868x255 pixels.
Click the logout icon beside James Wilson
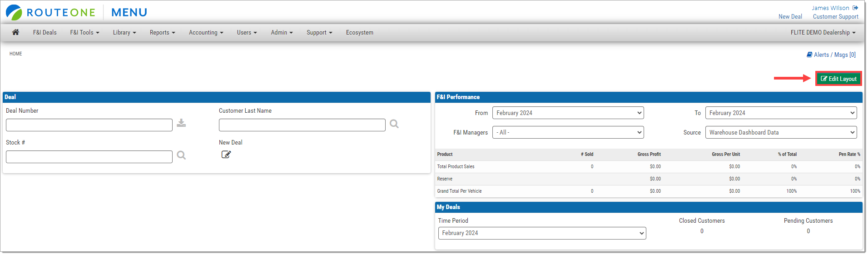(x=855, y=8)
